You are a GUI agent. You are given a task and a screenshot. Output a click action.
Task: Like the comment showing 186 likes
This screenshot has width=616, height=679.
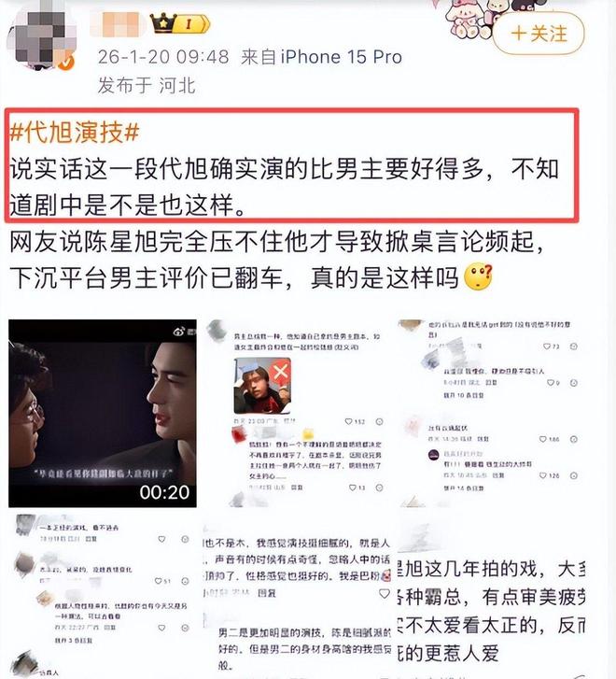pos(543,439)
